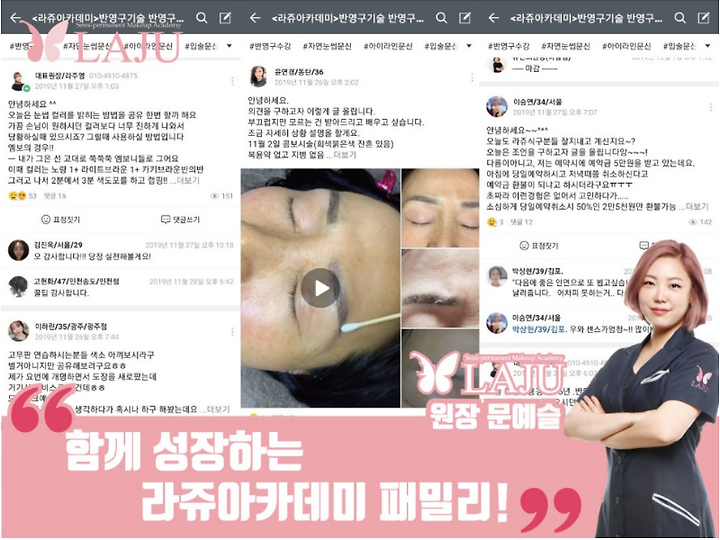Select #자연눈썹문신 tag in middle screenshot
This screenshot has height=540, width=720.
(x=327, y=46)
